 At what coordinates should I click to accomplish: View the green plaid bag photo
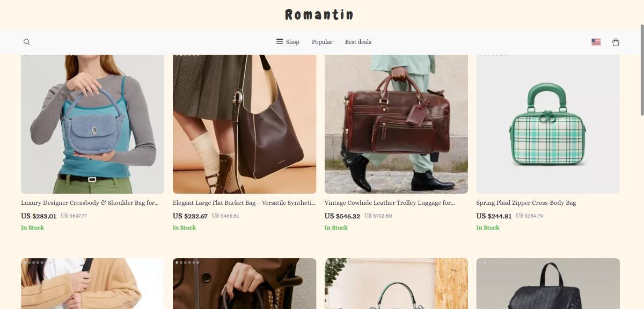tap(548, 124)
